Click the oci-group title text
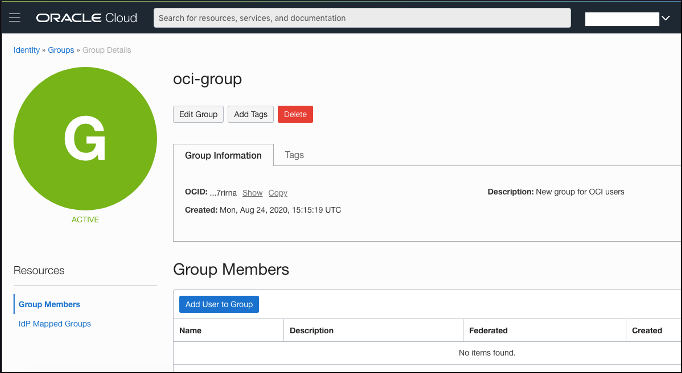Image resolution: width=682 pixels, height=373 pixels. (207, 79)
